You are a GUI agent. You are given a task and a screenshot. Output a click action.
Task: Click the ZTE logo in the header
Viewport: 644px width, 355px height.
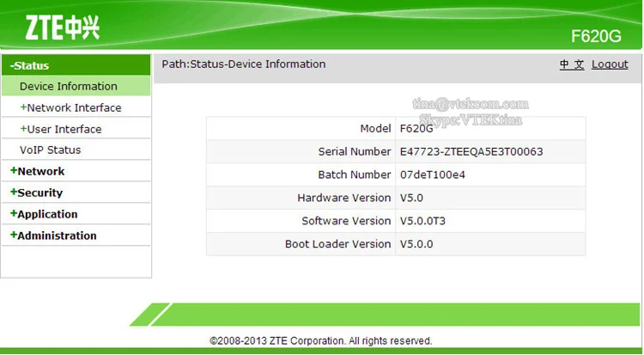click(x=54, y=28)
